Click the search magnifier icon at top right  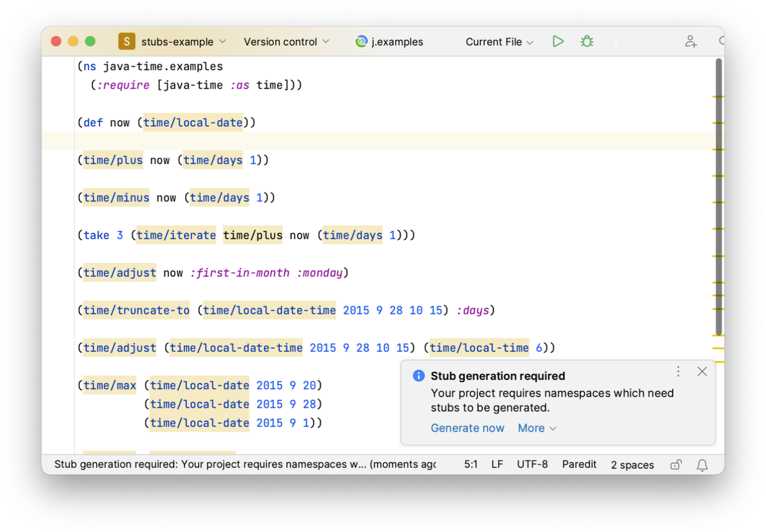[721, 41]
